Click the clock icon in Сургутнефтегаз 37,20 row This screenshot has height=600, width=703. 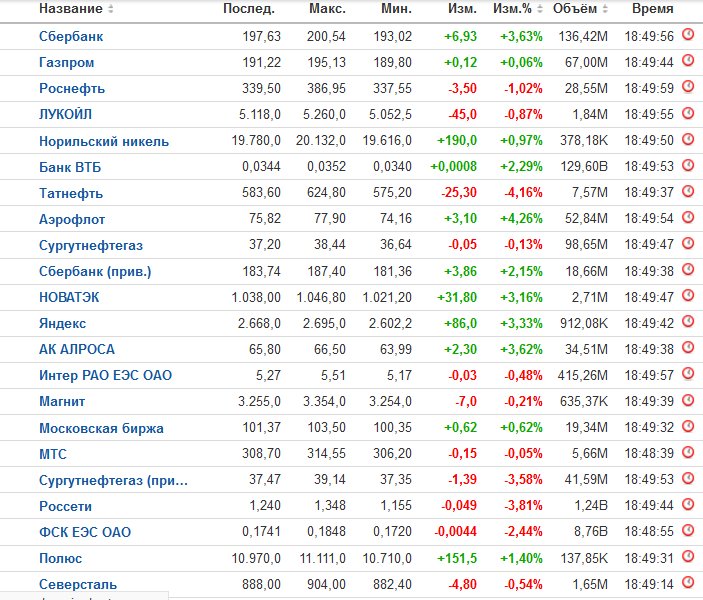688,243
